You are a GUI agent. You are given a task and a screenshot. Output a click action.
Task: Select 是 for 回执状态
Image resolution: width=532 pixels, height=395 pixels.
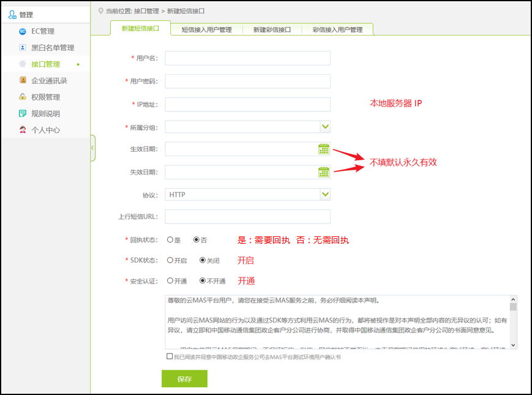pyautogui.click(x=170, y=239)
